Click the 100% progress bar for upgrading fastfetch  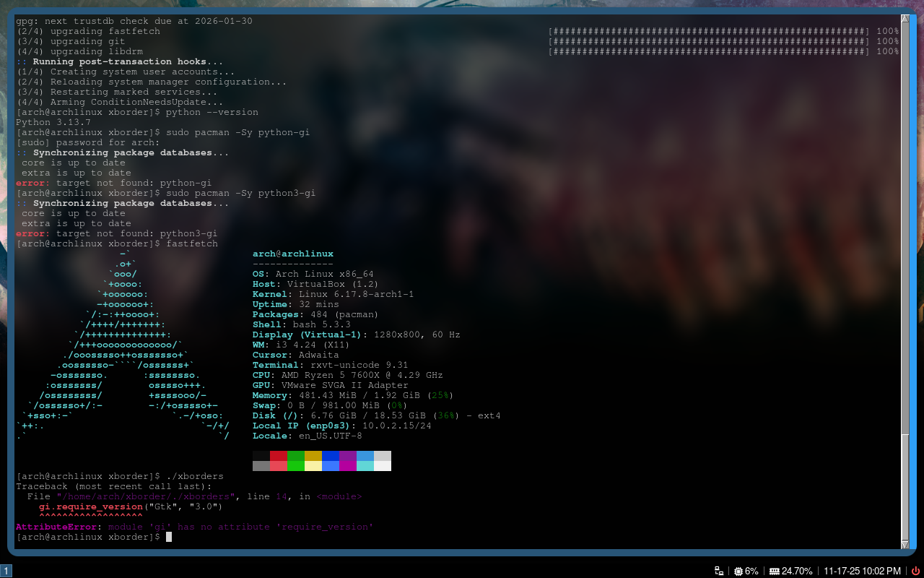point(723,31)
